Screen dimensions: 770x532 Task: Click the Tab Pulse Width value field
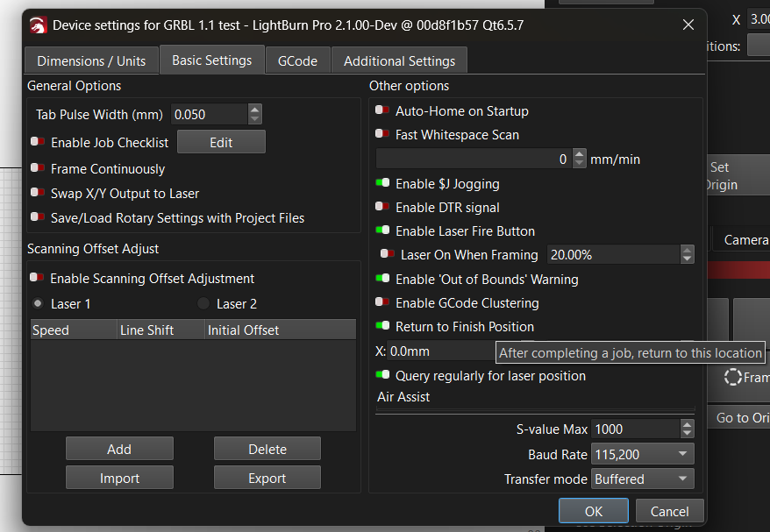click(x=210, y=114)
